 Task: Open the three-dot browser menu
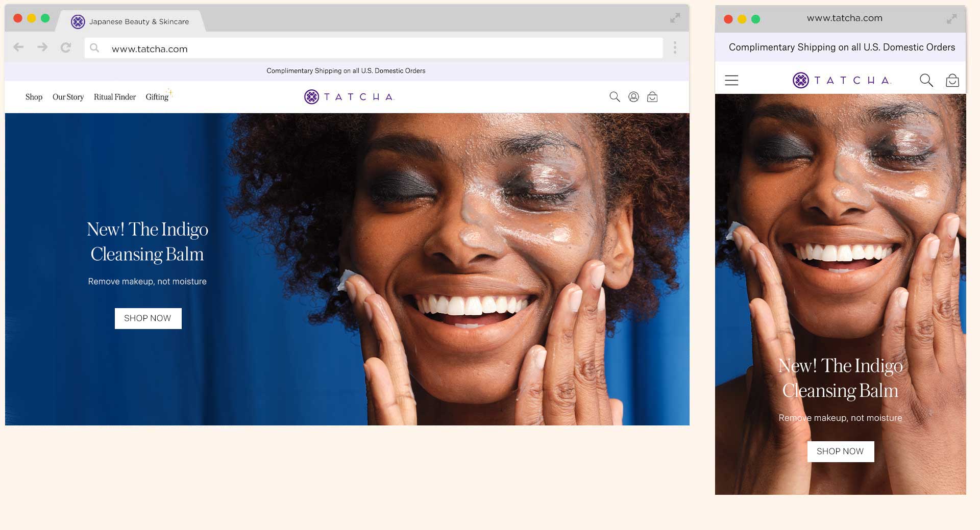pyautogui.click(x=675, y=47)
